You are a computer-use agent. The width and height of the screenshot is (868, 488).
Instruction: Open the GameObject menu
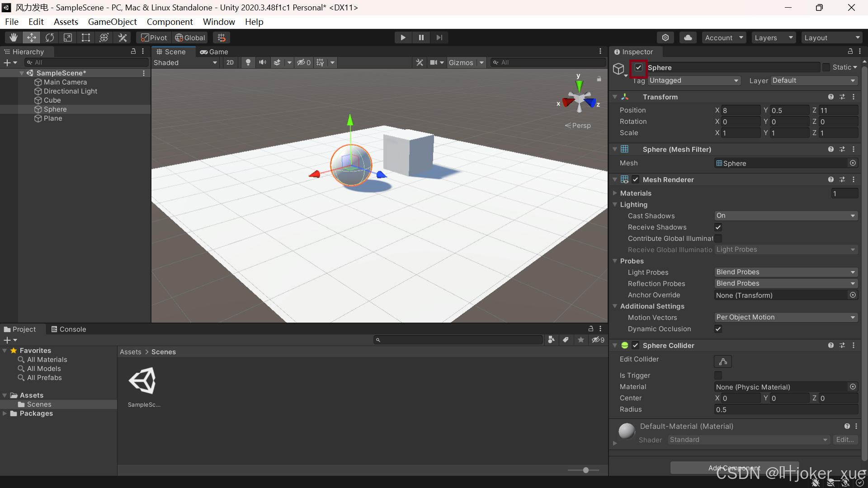coord(112,22)
